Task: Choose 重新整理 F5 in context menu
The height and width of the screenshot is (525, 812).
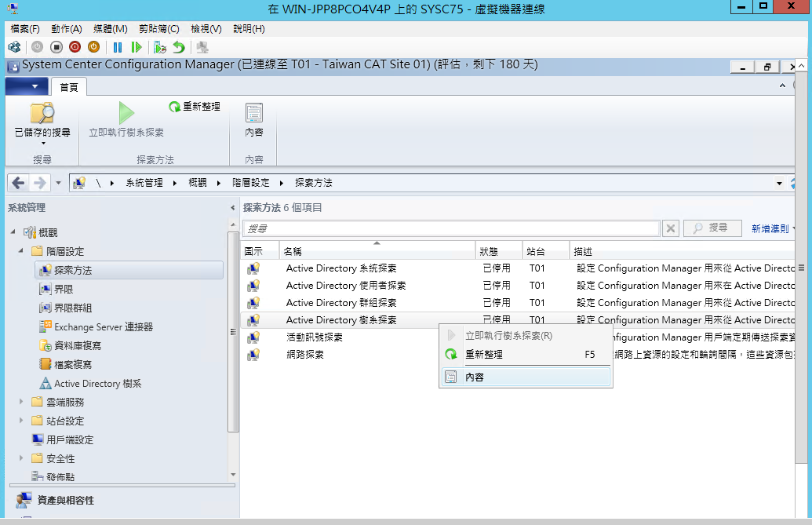Action: pos(526,355)
